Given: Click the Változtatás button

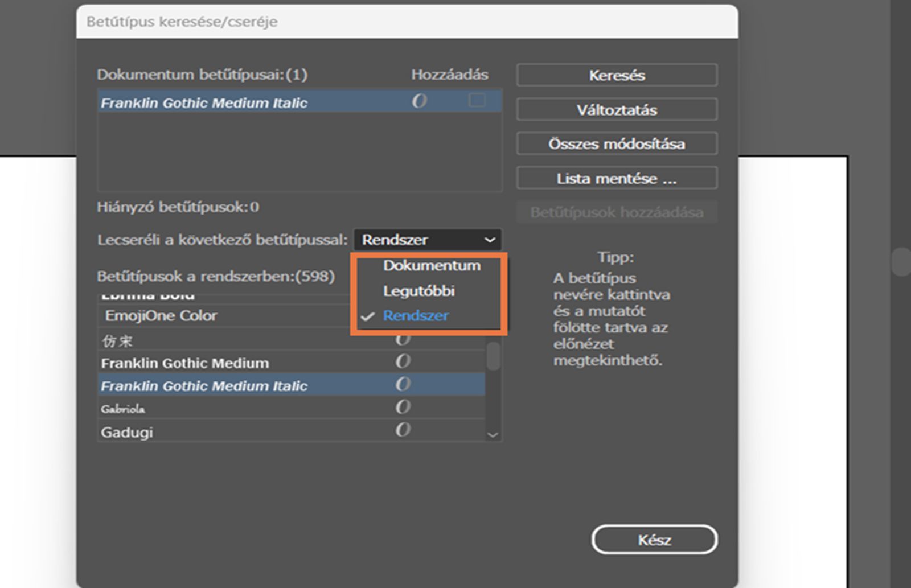Looking at the screenshot, I should (x=617, y=109).
